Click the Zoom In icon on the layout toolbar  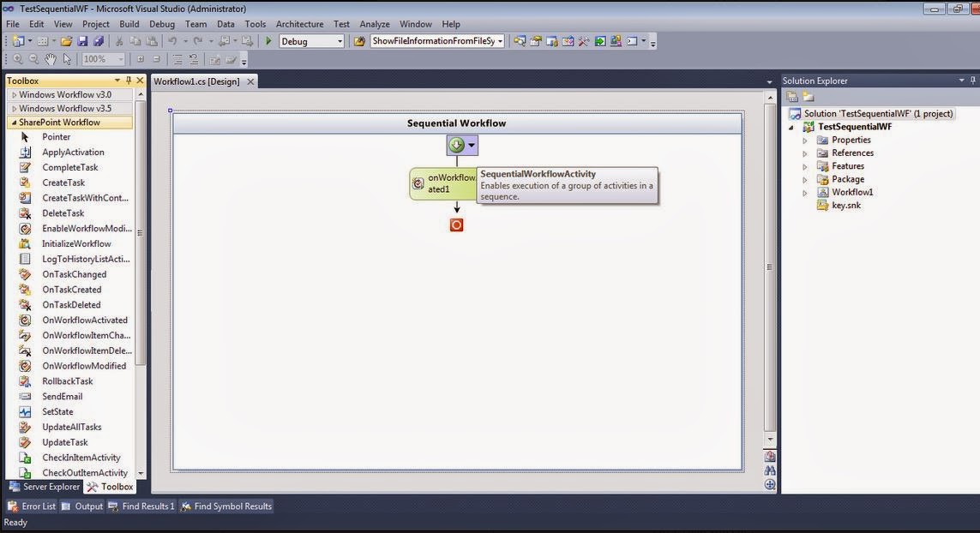18,58
